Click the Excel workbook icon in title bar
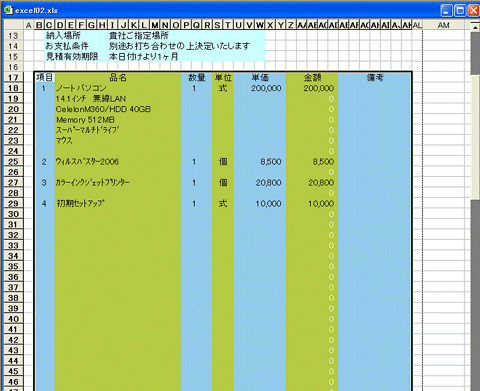This screenshot has width=480, height=391. point(8,10)
